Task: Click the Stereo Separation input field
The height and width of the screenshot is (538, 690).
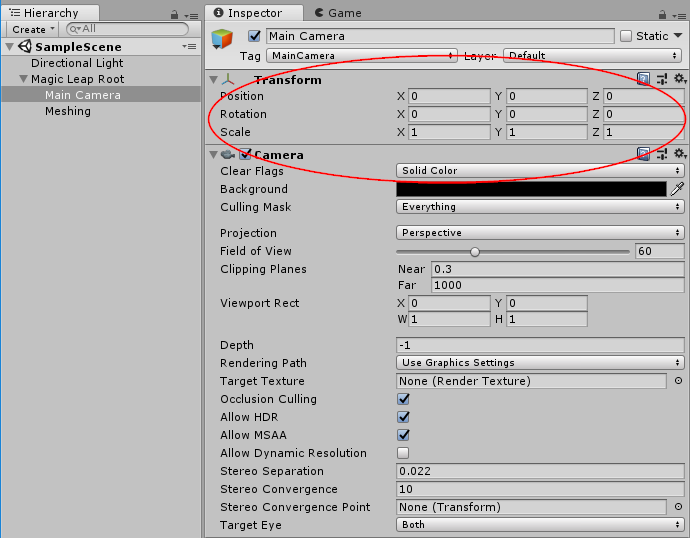Action: 540,471
